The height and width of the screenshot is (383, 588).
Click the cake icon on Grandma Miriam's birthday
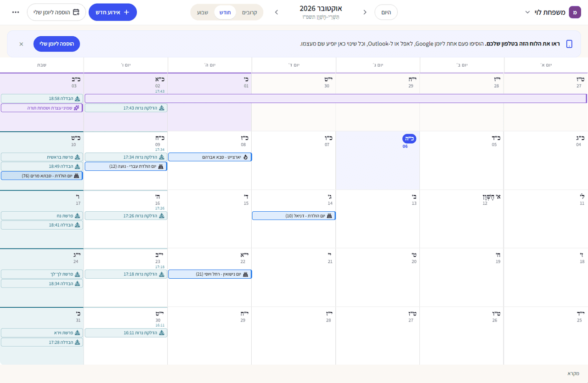click(77, 175)
